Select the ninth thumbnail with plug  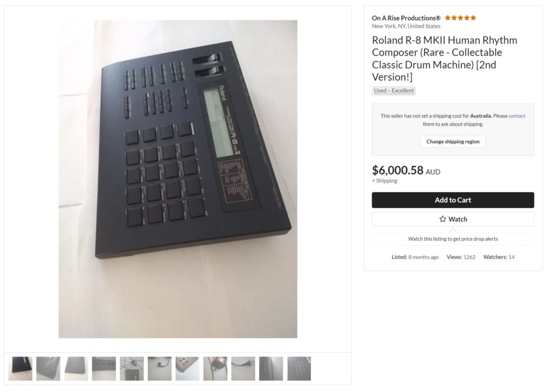click(x=243, y=368)
